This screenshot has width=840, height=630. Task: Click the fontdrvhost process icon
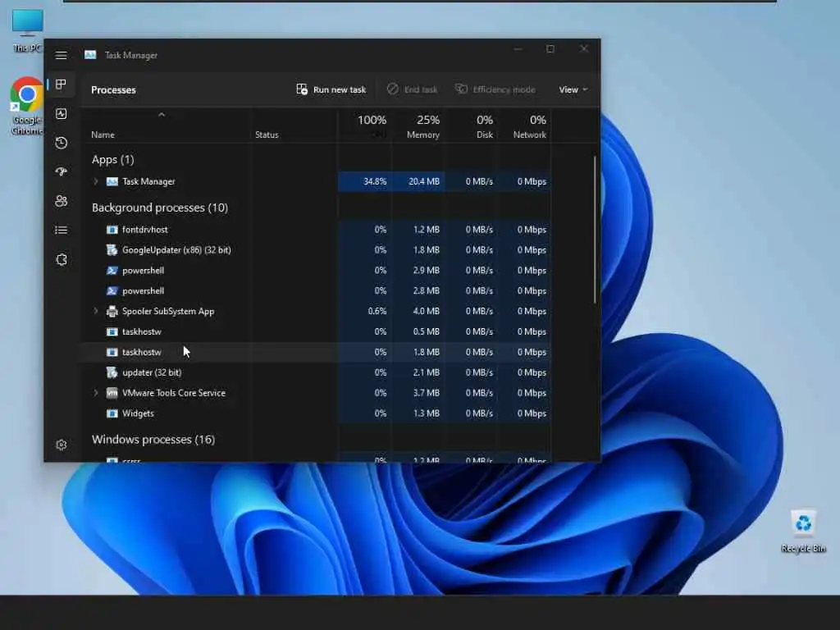point(112,230)
